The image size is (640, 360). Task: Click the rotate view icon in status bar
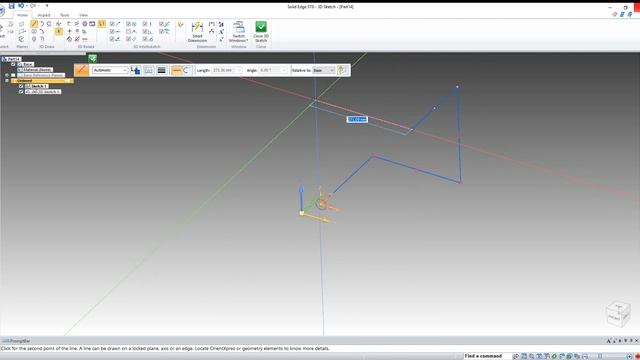point(554,356)
